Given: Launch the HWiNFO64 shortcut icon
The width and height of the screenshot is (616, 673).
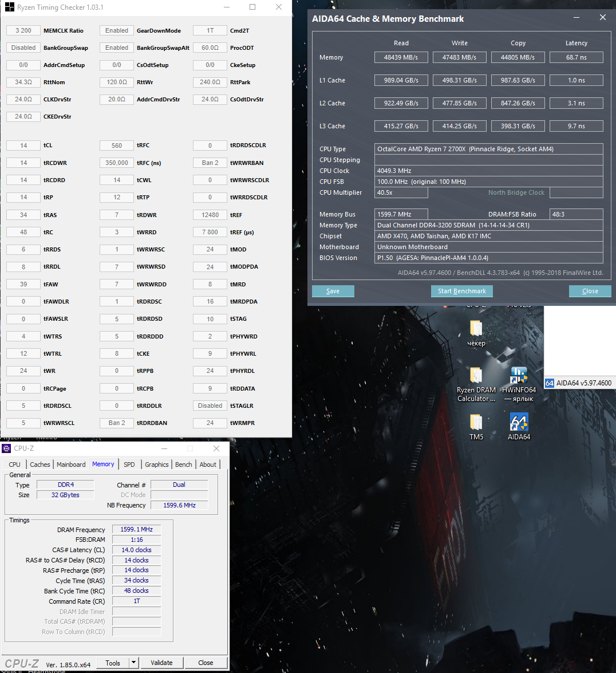Looking at the screenshot, I should coord(519,375).
